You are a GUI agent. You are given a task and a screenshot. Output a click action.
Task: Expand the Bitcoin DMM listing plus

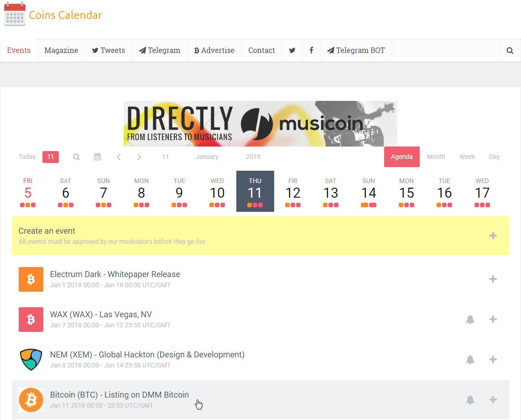pyautogui.click(x=493, y=399)
